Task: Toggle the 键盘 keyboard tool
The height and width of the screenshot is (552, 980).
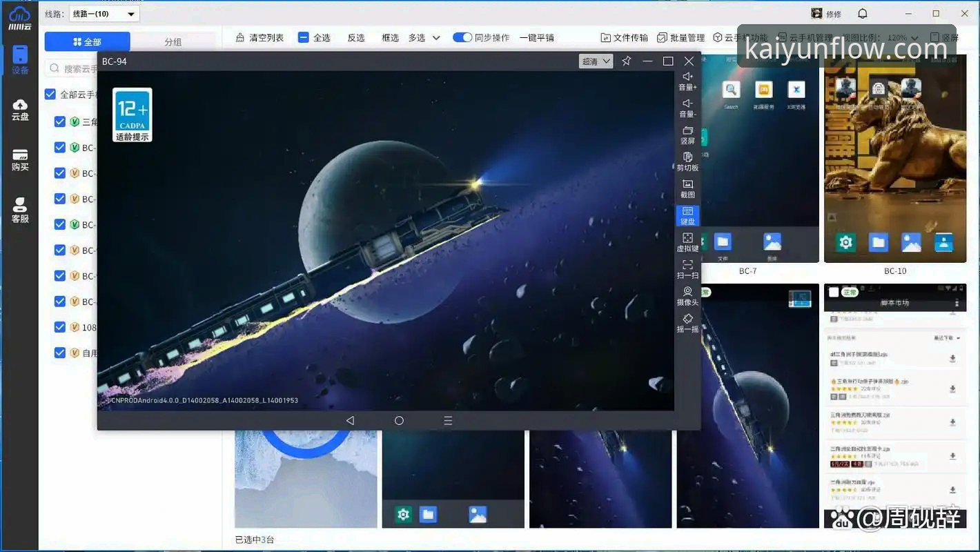Action: coord(687,215)
